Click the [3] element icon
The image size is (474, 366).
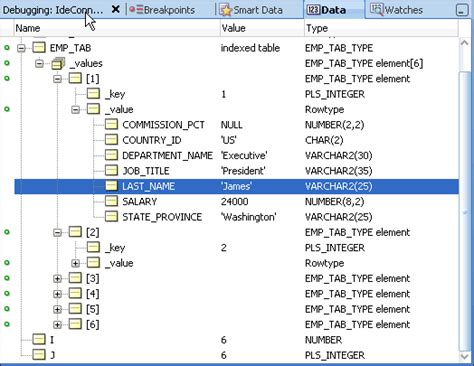(75, 278)
